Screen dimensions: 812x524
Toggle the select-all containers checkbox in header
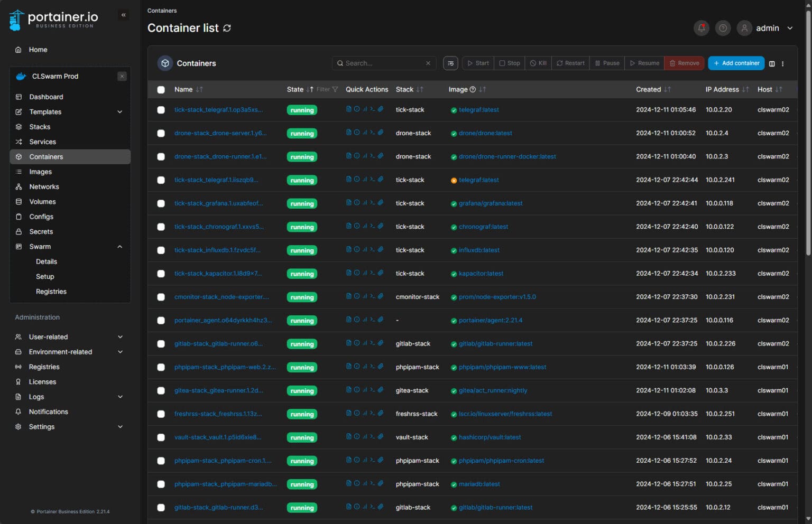point(161,90)
